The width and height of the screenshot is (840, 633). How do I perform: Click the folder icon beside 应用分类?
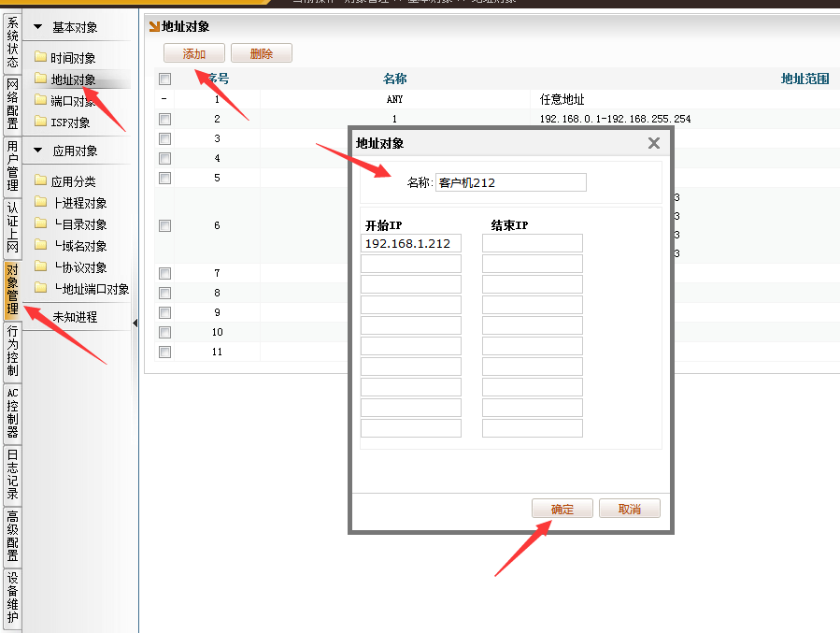click(x=40, y=181)
